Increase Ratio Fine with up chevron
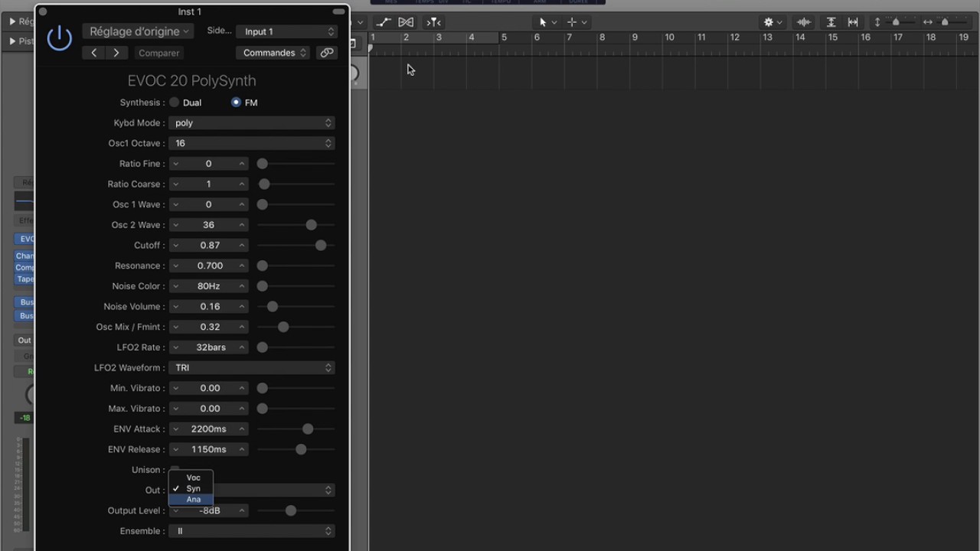The image size is (980, 551). [x=242, y=164]
